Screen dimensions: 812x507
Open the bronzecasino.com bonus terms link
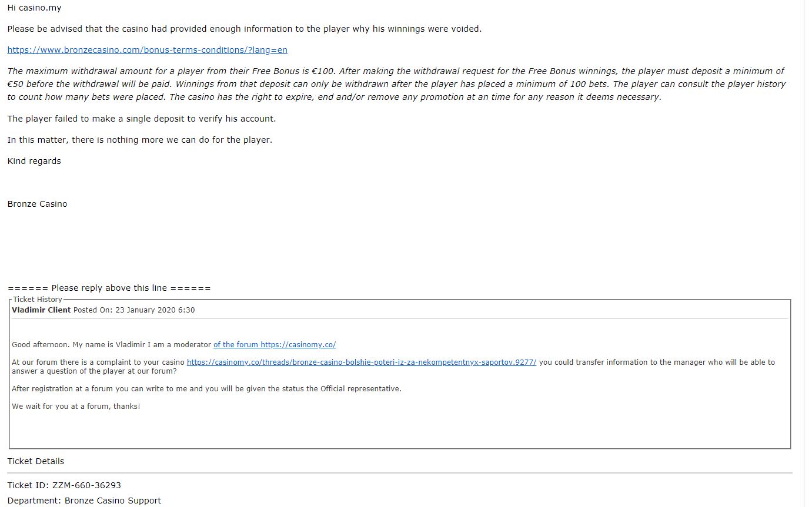tap(147, 50)
